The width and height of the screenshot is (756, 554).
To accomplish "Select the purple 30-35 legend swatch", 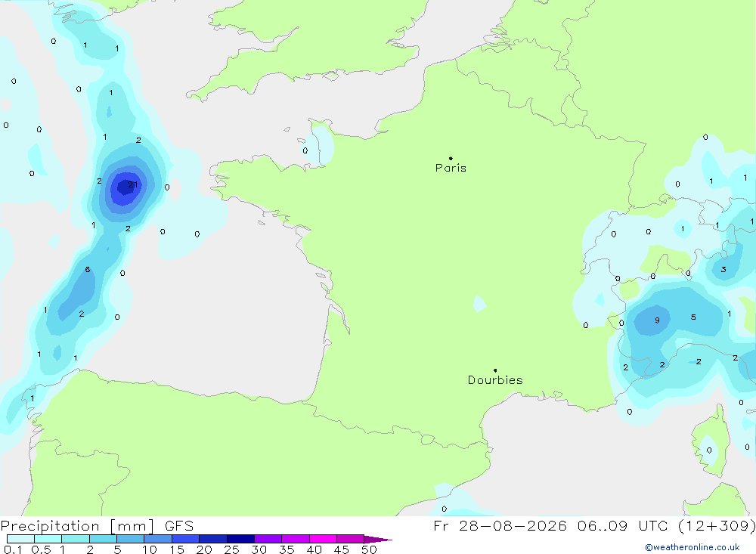I will (x=268, y=539).
